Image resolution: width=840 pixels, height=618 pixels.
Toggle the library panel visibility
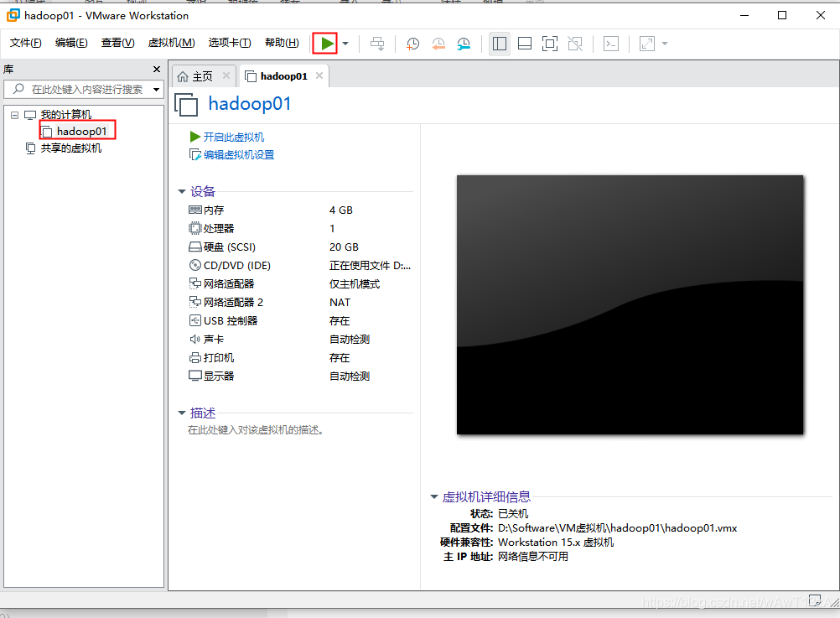point(499,44)
